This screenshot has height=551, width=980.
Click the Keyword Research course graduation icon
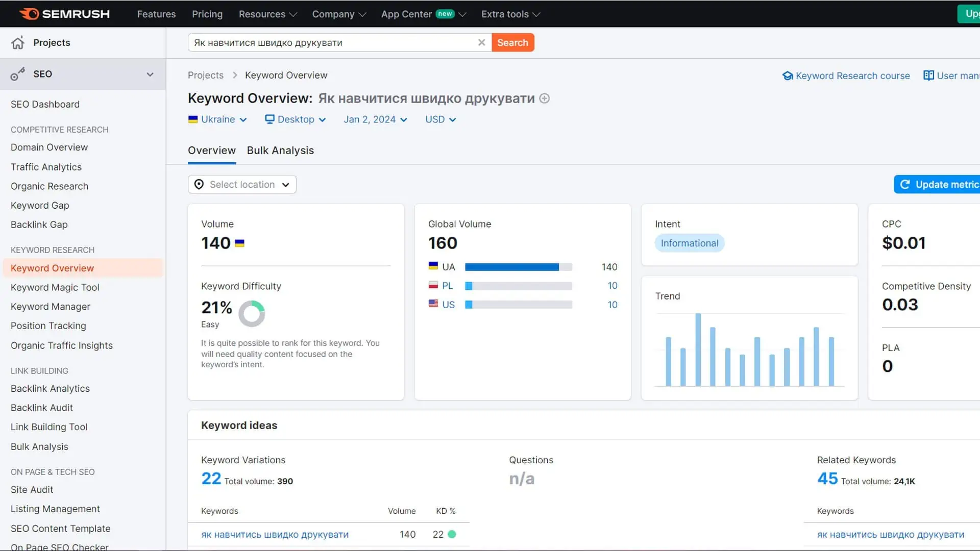pyautogui.click(x=788, y=76)
